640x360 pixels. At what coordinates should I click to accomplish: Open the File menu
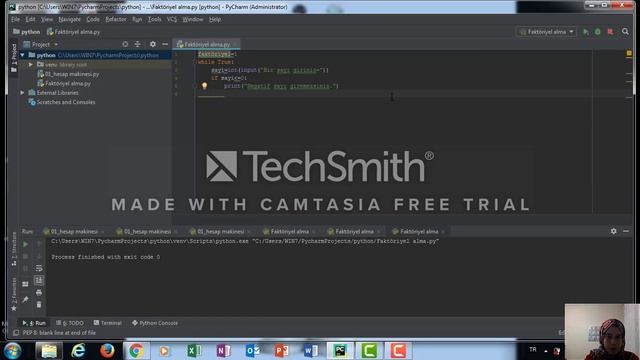coord(16,19)
